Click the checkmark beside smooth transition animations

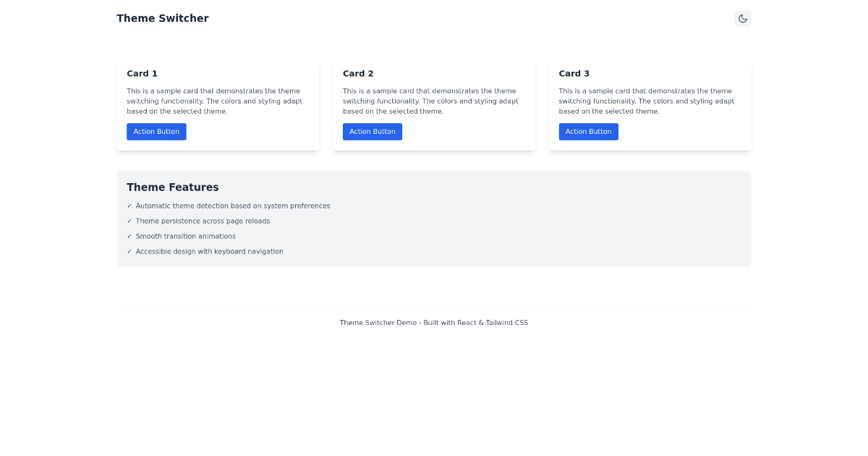pos(129,236)
